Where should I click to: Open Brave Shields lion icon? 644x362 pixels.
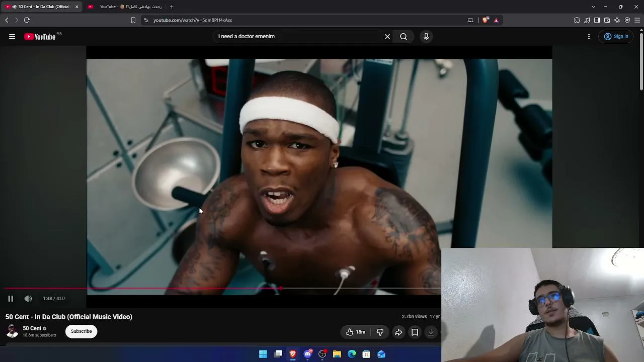click(x=485, y=20)
